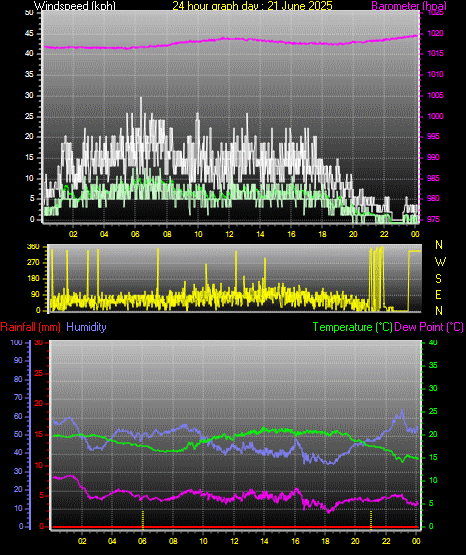466x555 pixels.
Task: Click the "1005" barometer axis value
Action: coord(435,95)
